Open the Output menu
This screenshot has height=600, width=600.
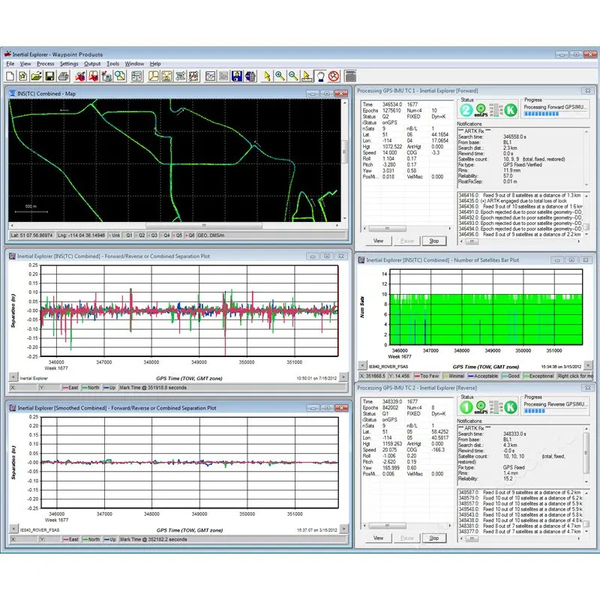92,63
